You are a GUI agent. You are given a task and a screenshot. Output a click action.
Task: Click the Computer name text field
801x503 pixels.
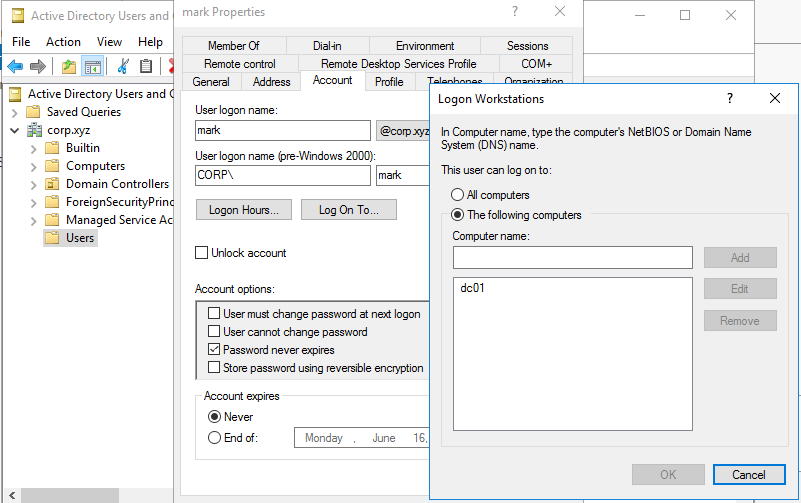pos(572,258)
